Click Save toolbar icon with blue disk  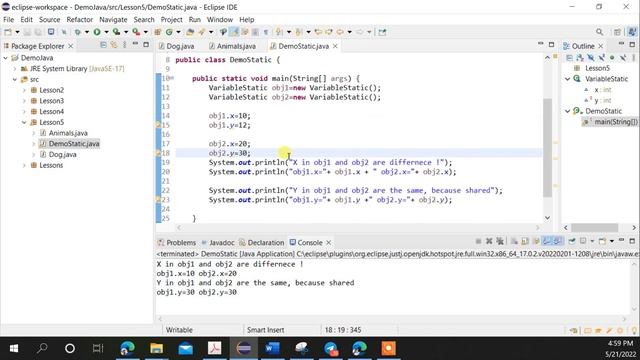click(x=51, y=32)
